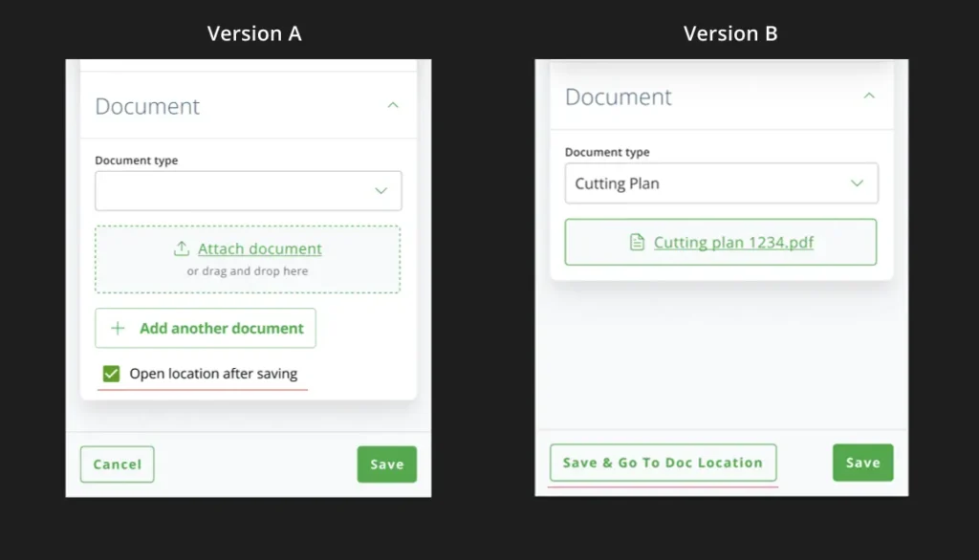This screenshot has height=560, width=979.
Task: Open the empty Document type dropdown
Action: (x=248, y=190)
